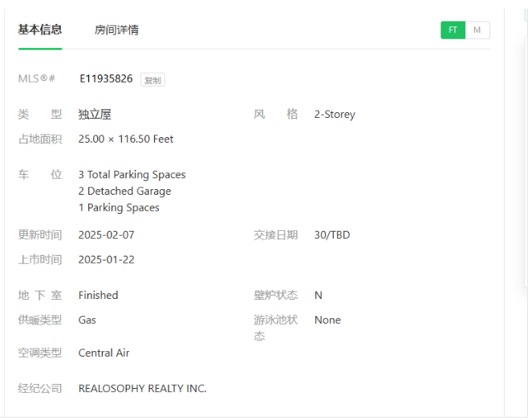Switch units to M (meters)

tap(477, 30)
